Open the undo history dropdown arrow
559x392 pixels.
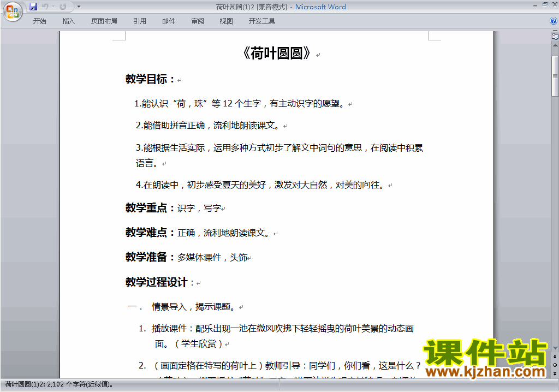53,7
